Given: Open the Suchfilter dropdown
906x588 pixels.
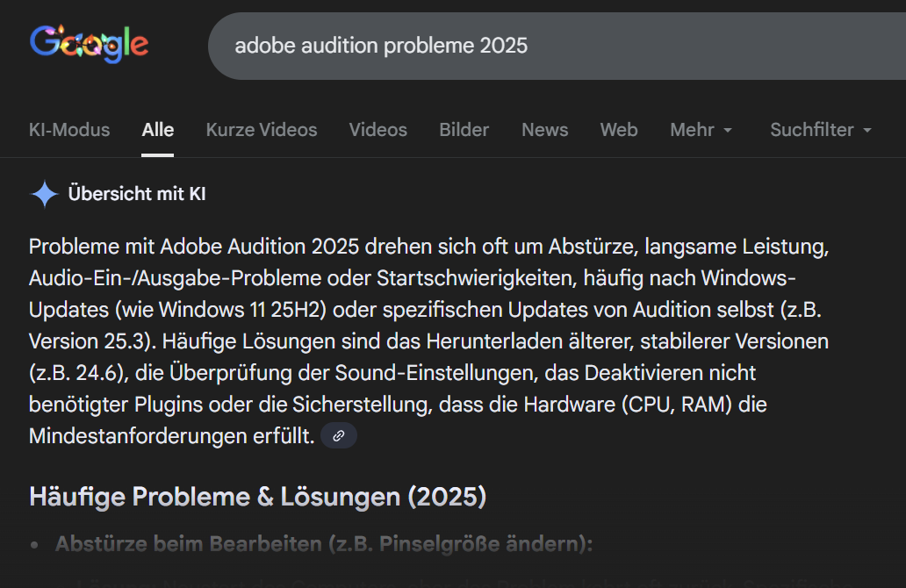Looking at the screenshot, I should click(x=811, y=130).
